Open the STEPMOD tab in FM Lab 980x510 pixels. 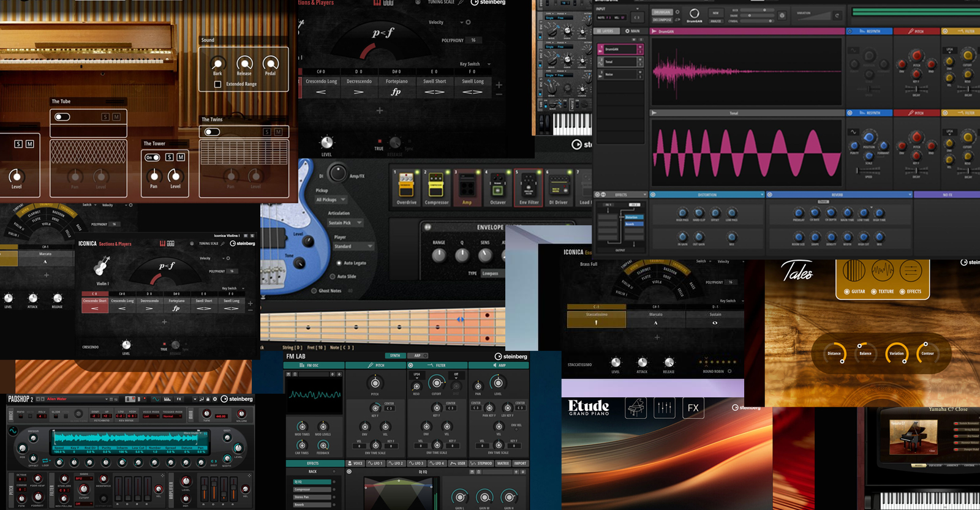[481, 463]
